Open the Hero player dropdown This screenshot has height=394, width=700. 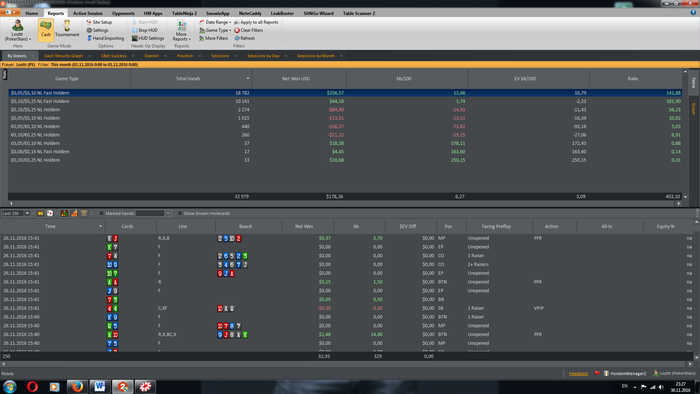pyautogui.click(x=18, y=31)
